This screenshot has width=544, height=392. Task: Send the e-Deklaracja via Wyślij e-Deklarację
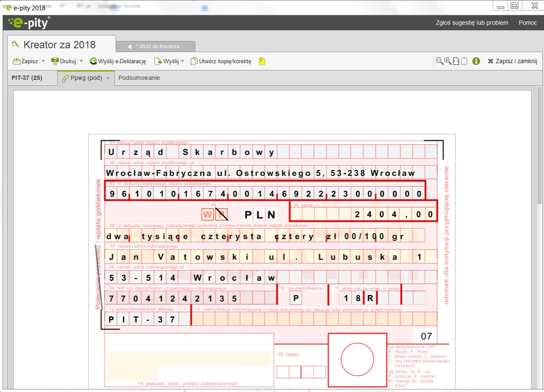coord(118,61)
